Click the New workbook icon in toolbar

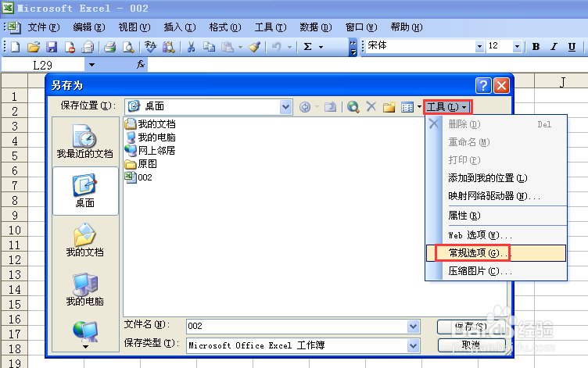pos(16,47)
